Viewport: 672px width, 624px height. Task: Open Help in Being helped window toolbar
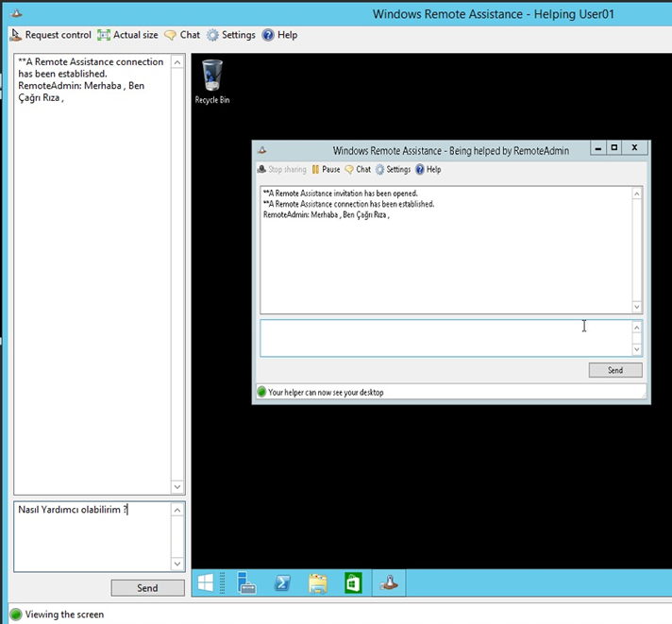(x=428, y=169)
